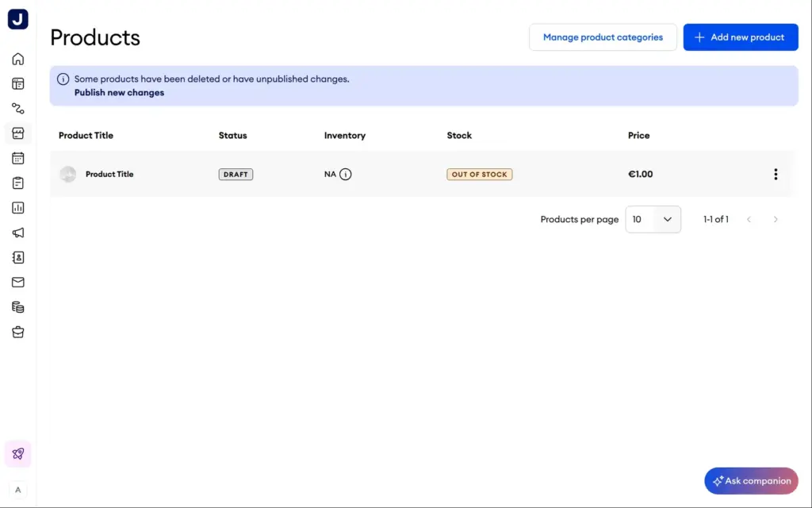812x508 pixels.
Task: Open the Ask companion button
Action: (x=751, y=481)
